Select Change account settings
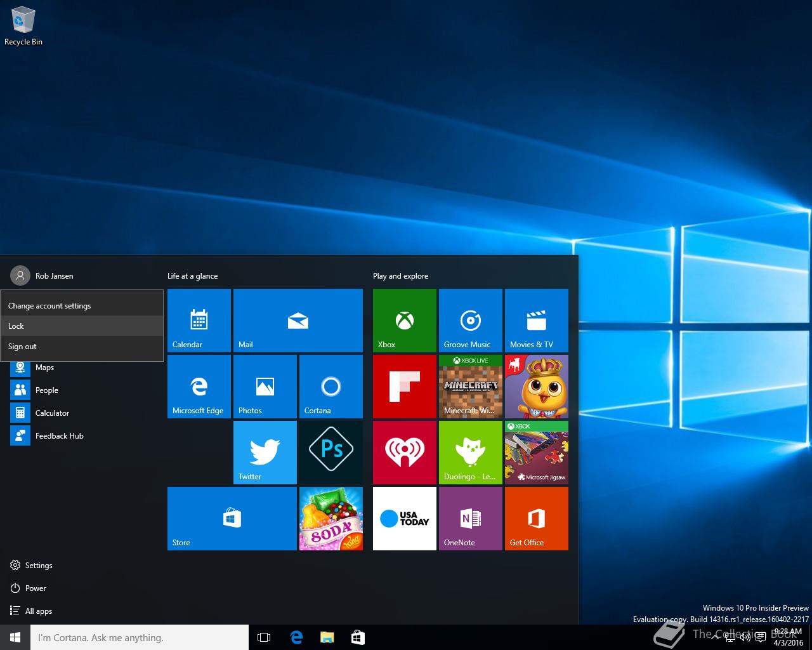The image size is (812, 650). [x=82, y=306]
